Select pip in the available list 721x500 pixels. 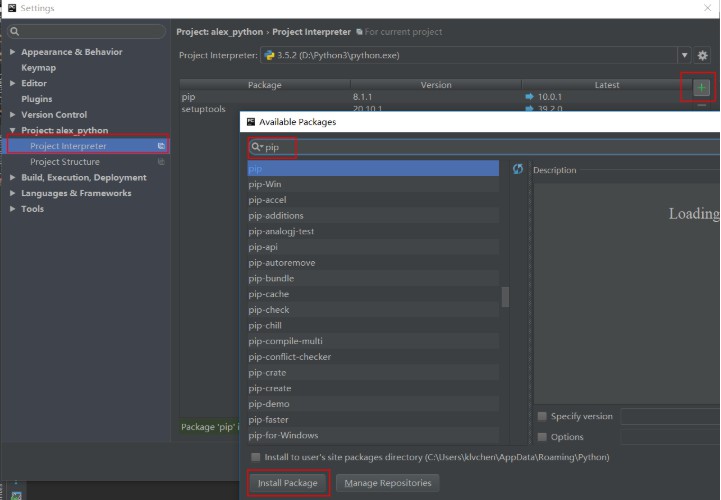373,168
